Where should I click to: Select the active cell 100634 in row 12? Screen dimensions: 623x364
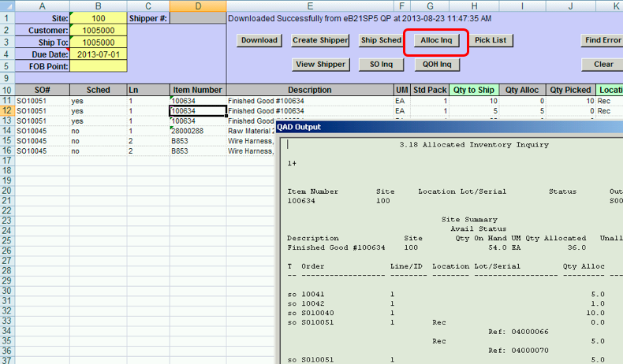198,111
